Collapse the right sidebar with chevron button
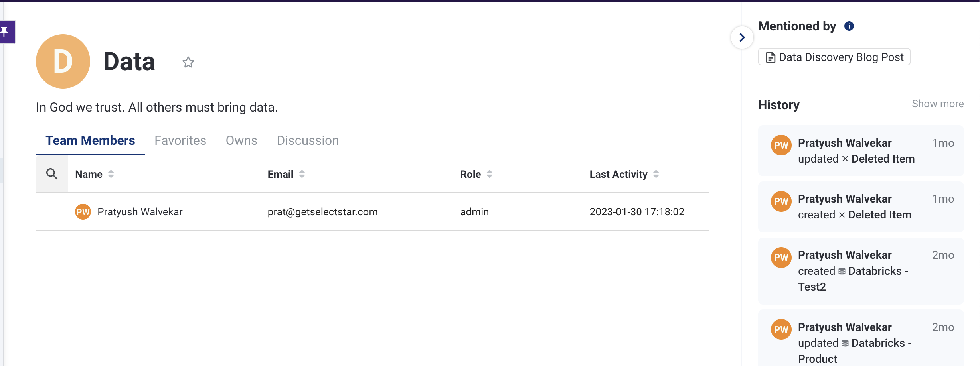 (x=742, y=37)
